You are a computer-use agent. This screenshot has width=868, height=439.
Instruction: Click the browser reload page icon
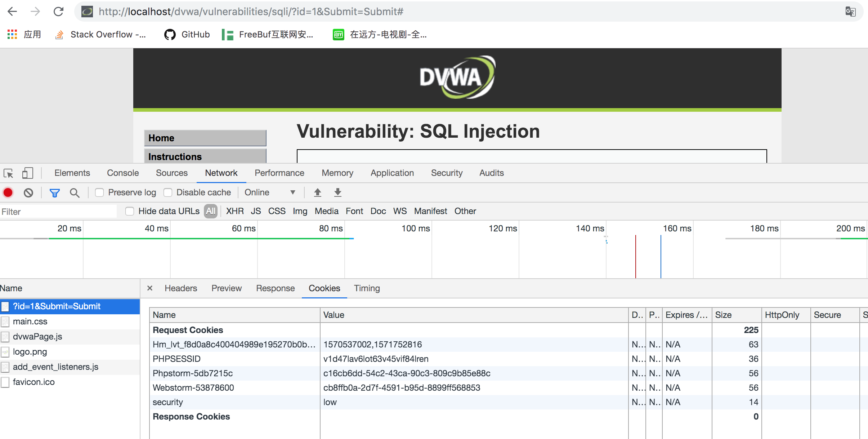[58, 12]
